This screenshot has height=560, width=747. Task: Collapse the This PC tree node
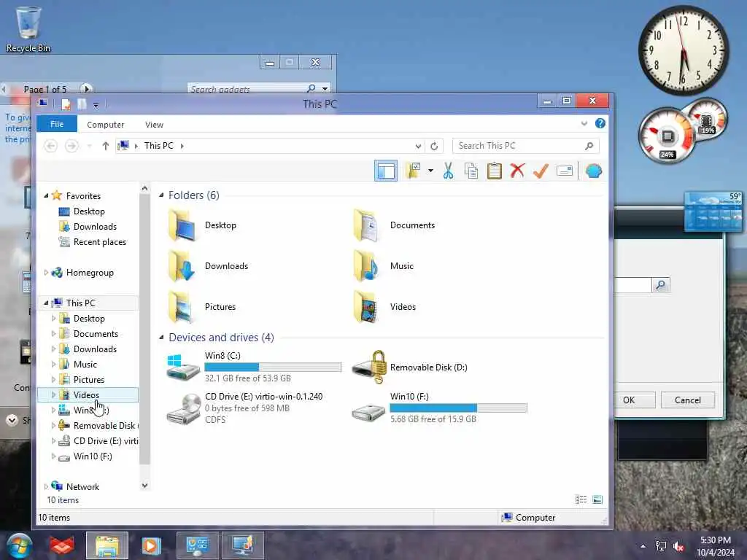[x=46, y=303]
